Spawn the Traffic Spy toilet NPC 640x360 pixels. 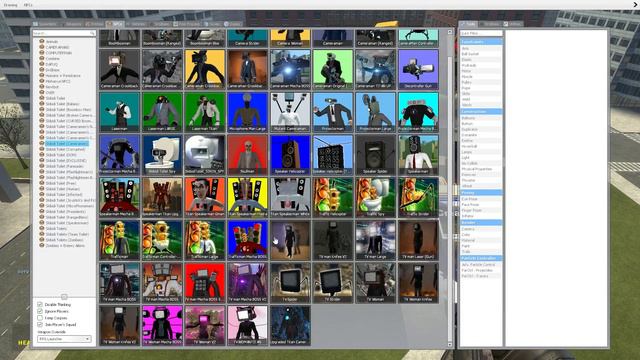pos(375,197)
